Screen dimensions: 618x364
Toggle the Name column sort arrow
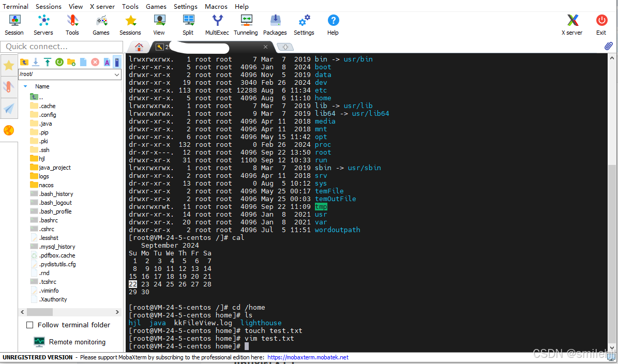coord(25,86)
